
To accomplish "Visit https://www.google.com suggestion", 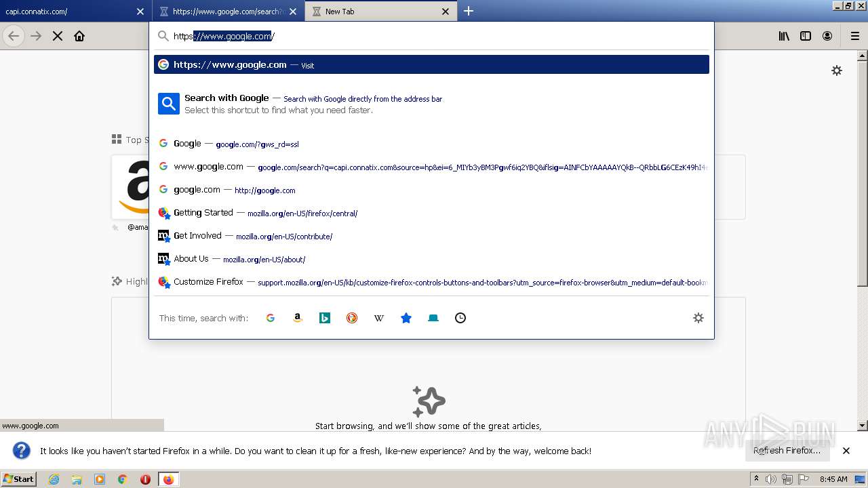I will [x=431, y=64].
